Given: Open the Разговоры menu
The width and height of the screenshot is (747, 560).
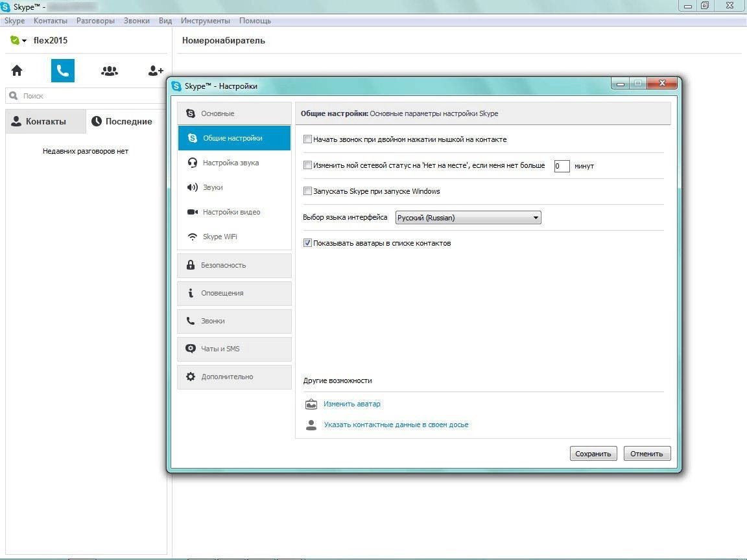Looking at the screenshot, I should point(95,21).
